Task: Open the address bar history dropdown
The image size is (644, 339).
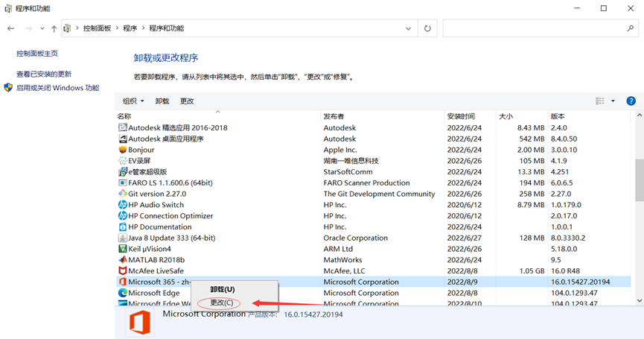Action: (408, 28)
